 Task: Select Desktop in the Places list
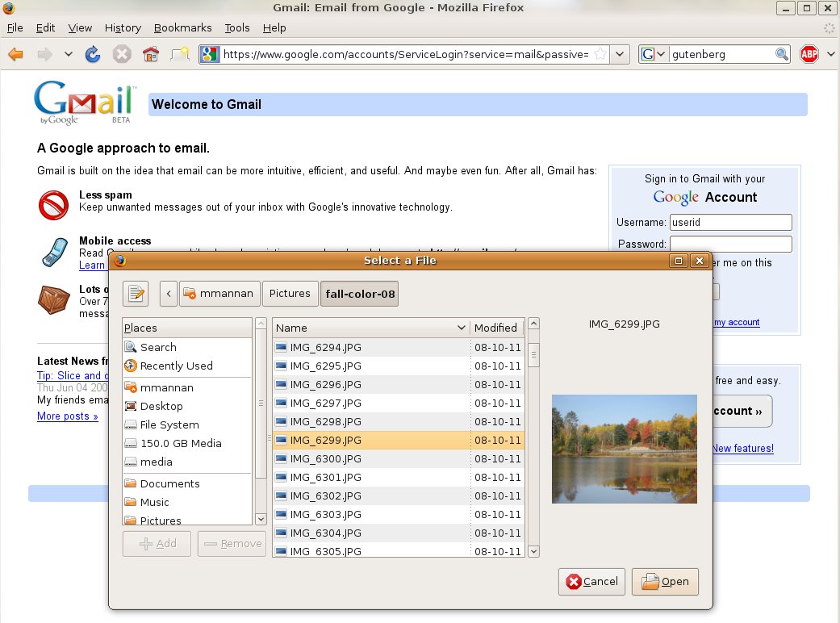[x=187, y=406]
